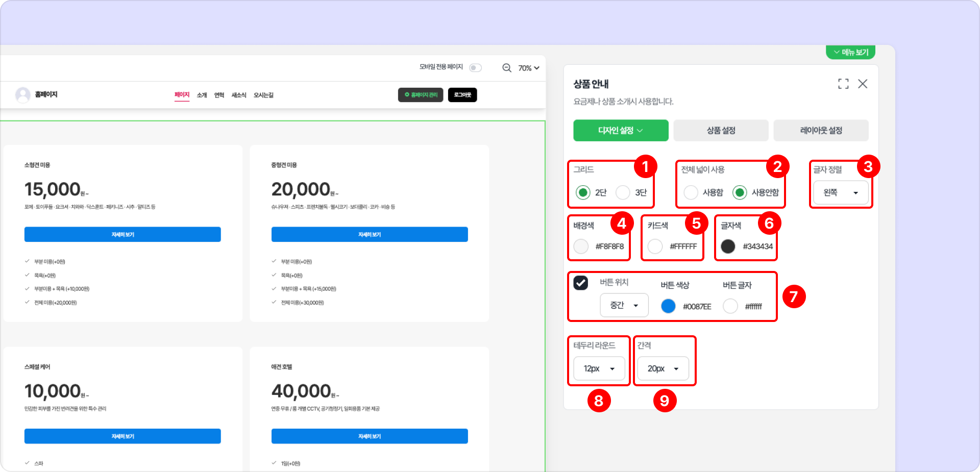Open the 버튼 글자 #ffffff color swatch
Image resolution: width=980 pixels, height=472 pixels.
(x=730, y=306)
